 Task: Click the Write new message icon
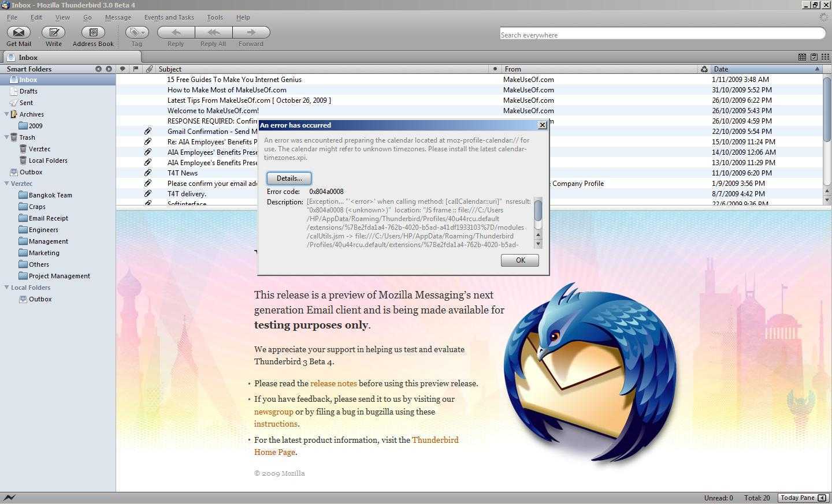click(54, 32)
